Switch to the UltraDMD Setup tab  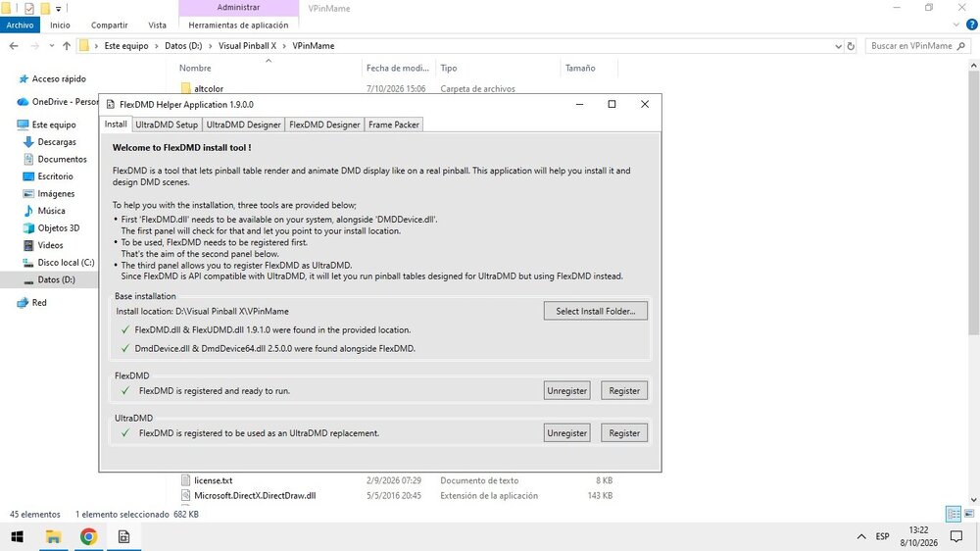click(x=167, y=125)
